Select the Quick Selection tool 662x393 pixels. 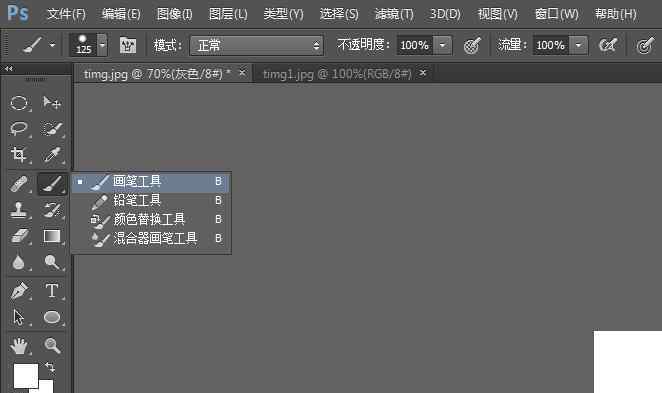[x=52, y=128]
